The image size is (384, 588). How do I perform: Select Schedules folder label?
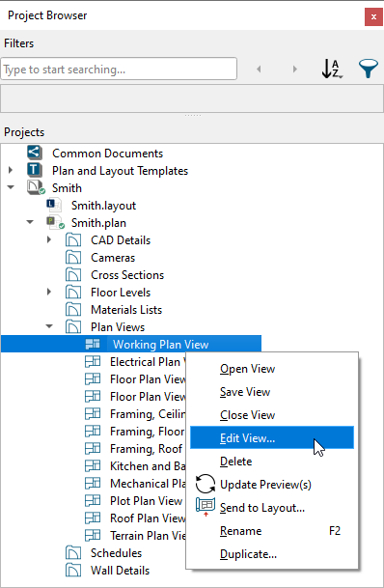coord(116,553)
